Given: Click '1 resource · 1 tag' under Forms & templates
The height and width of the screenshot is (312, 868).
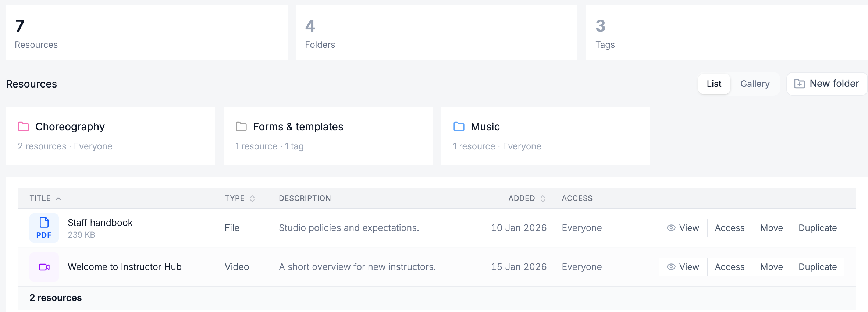Looking at the screenshot, I should click(270, 146).
